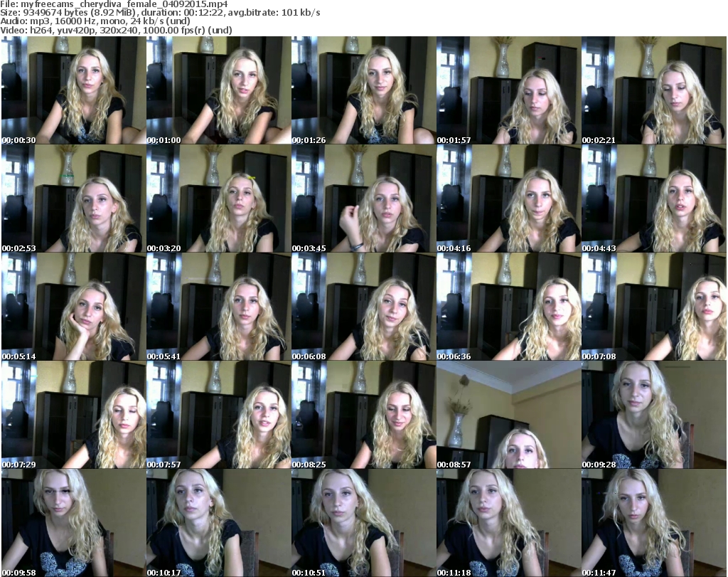Viewport: 728px width, 577px height.
Task: Open the thumbnail at 00:10:17
Action: (x=219, y=523)
